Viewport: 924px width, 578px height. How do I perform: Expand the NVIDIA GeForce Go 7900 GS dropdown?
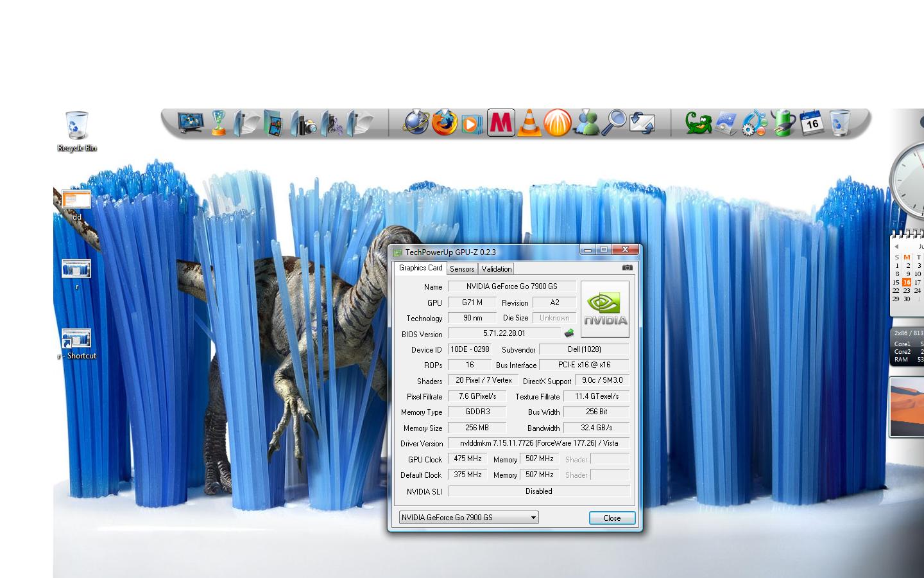(469, 518)
